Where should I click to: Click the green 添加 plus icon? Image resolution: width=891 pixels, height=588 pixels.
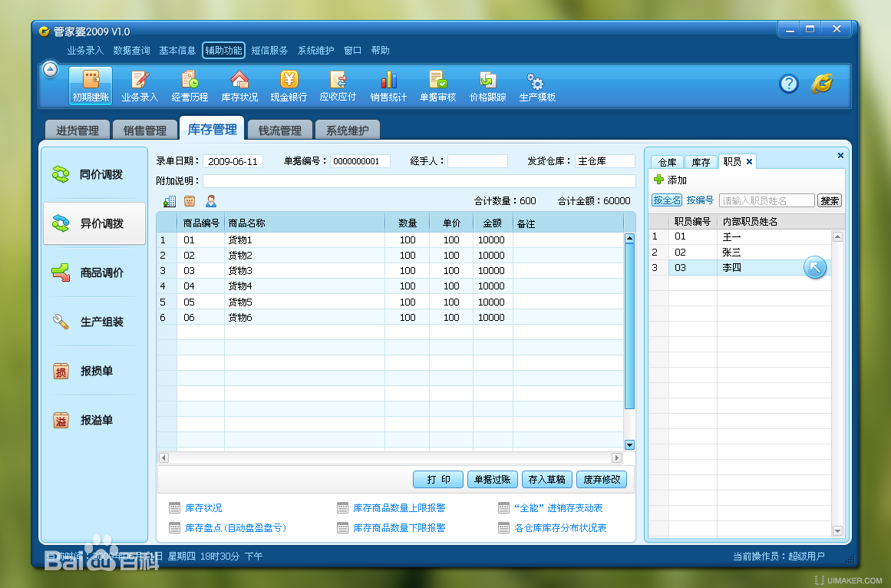pos(658,180)
